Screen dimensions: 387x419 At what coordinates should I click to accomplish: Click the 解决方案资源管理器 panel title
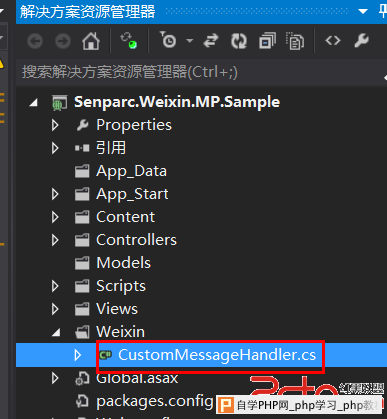pyautogui.click(x=87, y=12)
